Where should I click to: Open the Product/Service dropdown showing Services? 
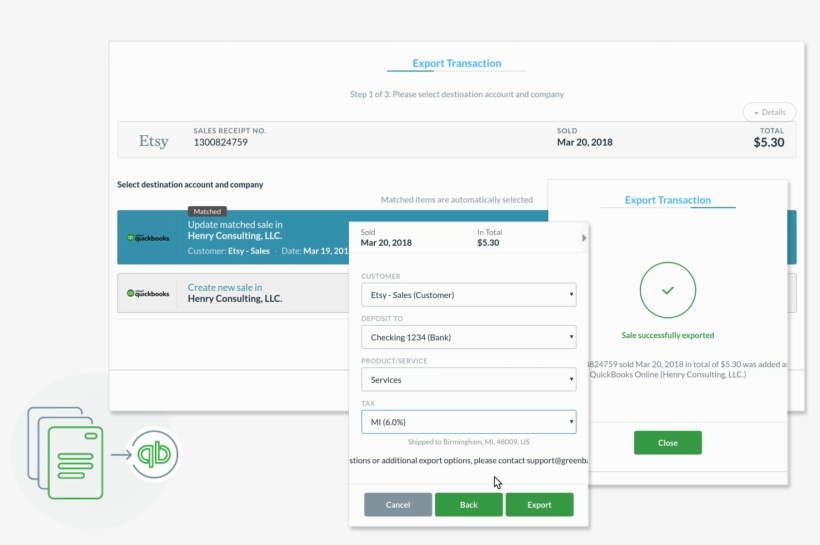coord(469,380)
